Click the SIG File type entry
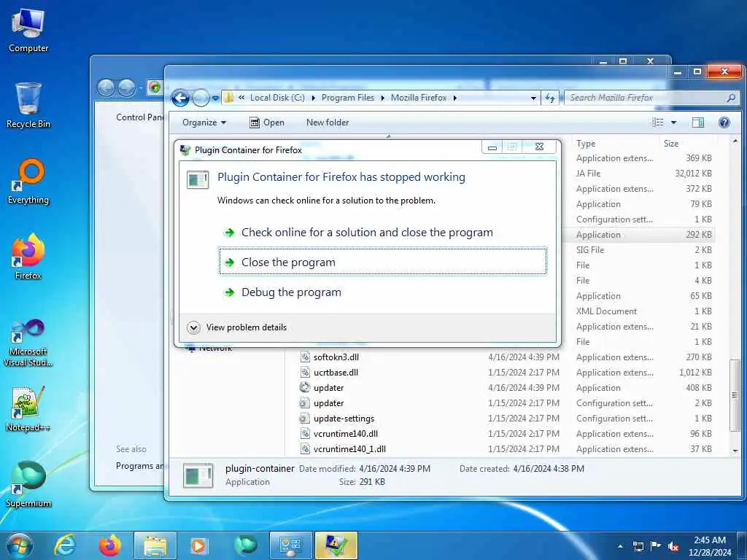 click(589, 250)
